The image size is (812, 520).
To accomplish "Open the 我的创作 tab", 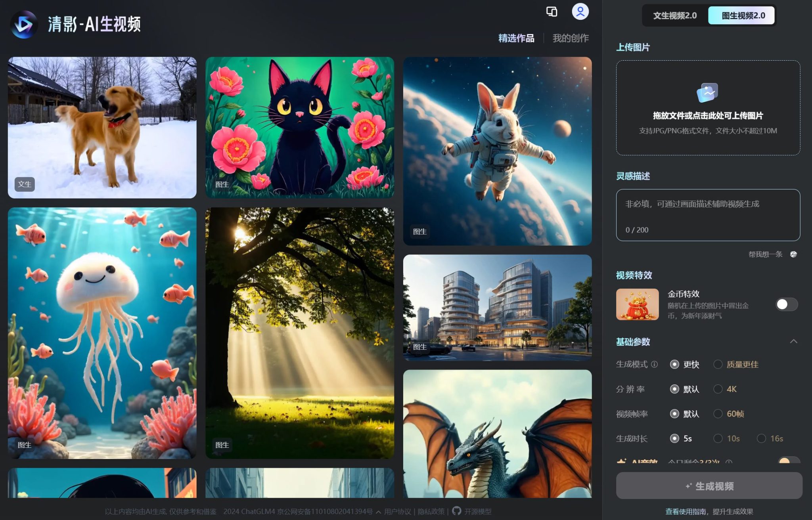I will click(x=571, y=38).
